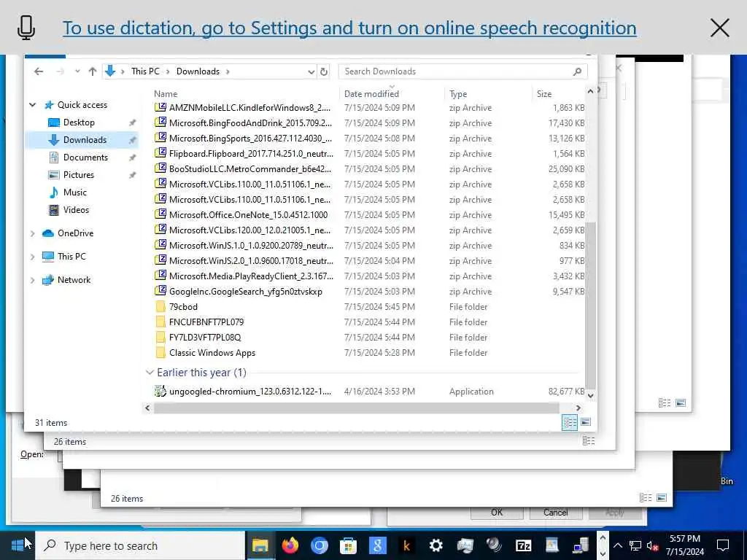This screenshot has width=747, height=560.
Task: Collapse the Earlier this year group
Action: [x=150, y=373]
